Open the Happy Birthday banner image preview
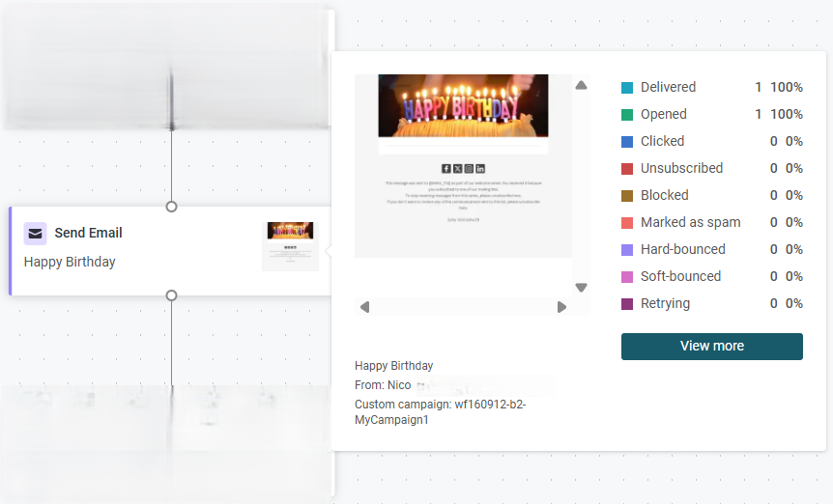This screenshot has height=504, width=833. click(x=463, y=105)
